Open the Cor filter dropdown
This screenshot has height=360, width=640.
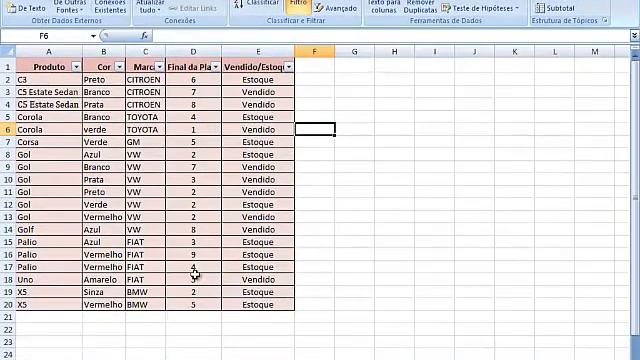pyautogui.click(x=119, y=67)
